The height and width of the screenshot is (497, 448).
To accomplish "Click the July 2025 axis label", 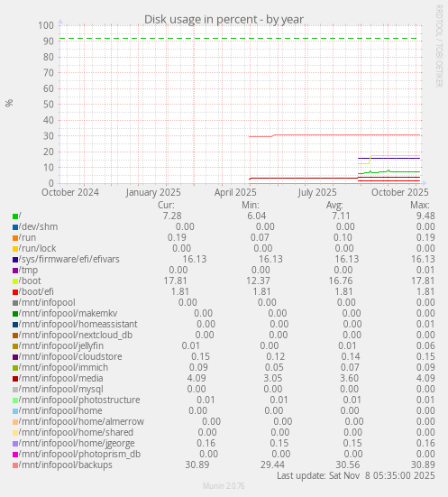I will pos(317,192).
